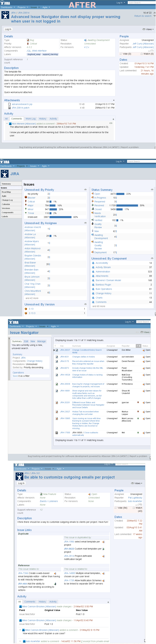This screenshot has height=644, width=156.
Task: Toggle the activity sort order on JRA-20814
Action: (x=113, y=119)
